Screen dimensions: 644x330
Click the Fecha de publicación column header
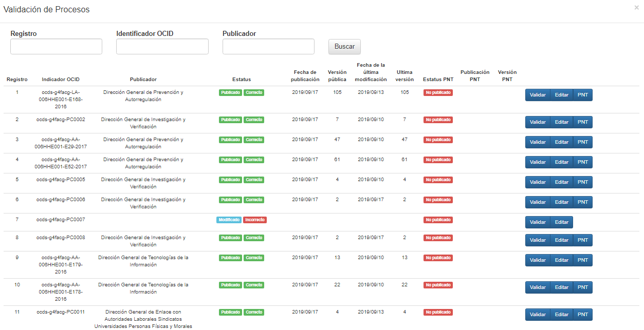305,76
